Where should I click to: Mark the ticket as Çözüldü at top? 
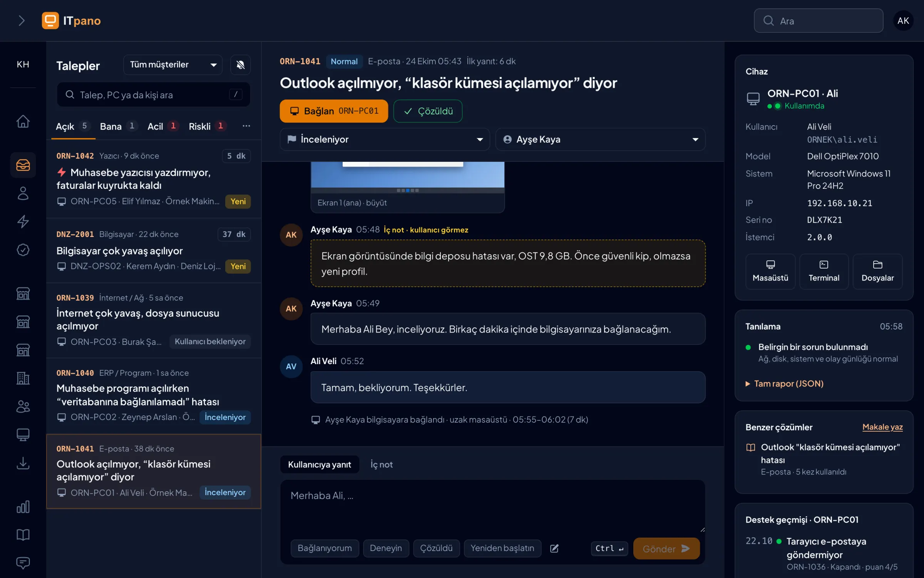click(428, 111)
